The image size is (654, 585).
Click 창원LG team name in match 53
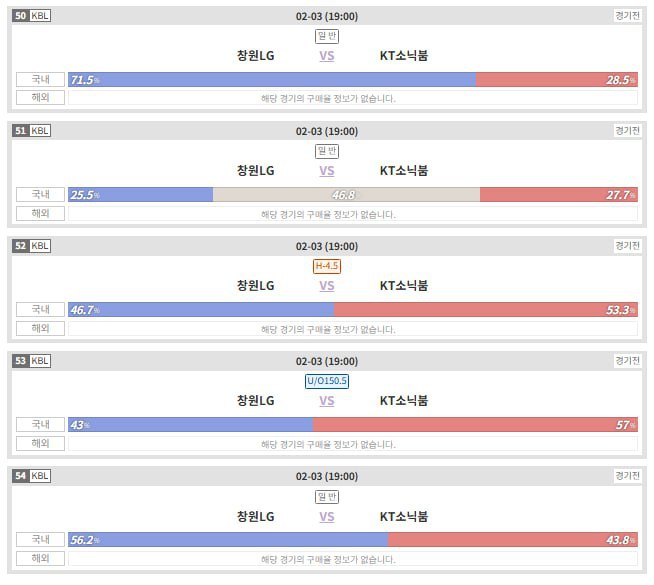255,401
